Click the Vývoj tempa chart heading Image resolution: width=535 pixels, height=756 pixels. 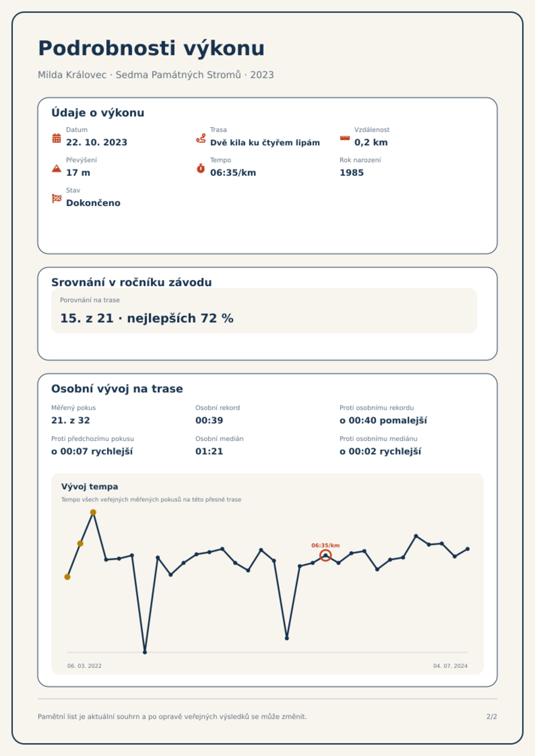pos(90,487)
